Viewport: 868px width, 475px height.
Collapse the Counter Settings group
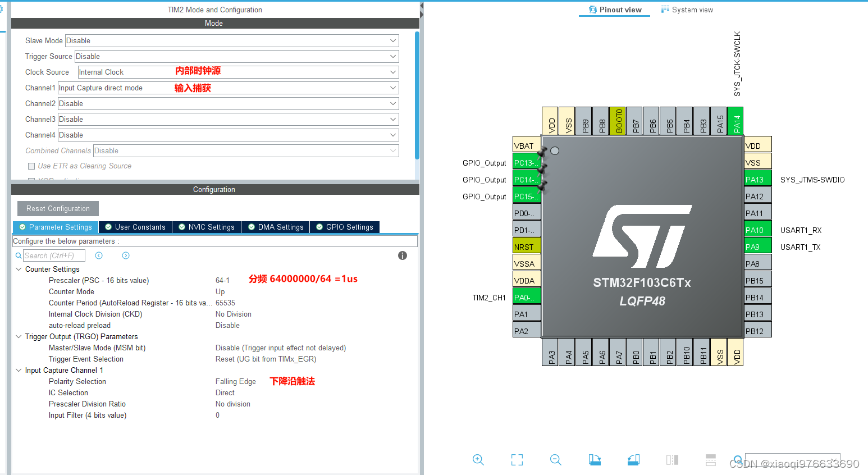point(19,269)
